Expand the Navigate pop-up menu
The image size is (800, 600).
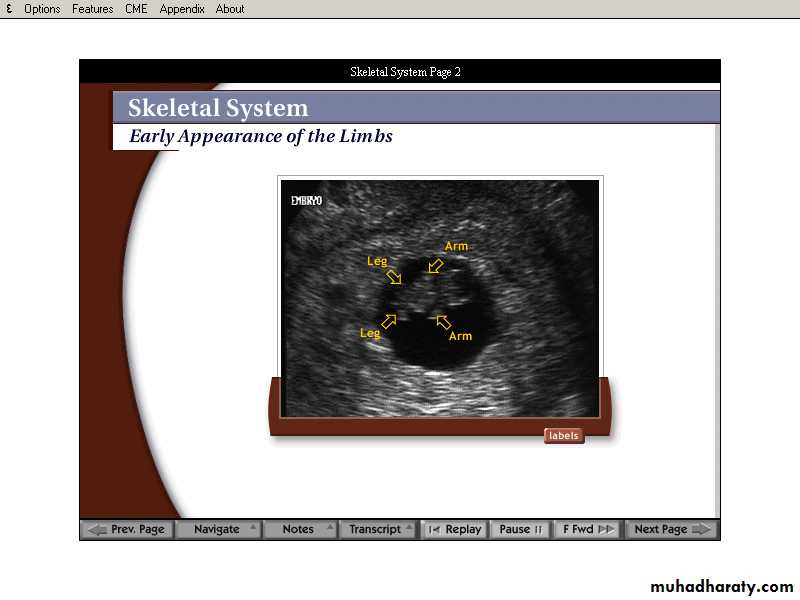coord(218,529)
